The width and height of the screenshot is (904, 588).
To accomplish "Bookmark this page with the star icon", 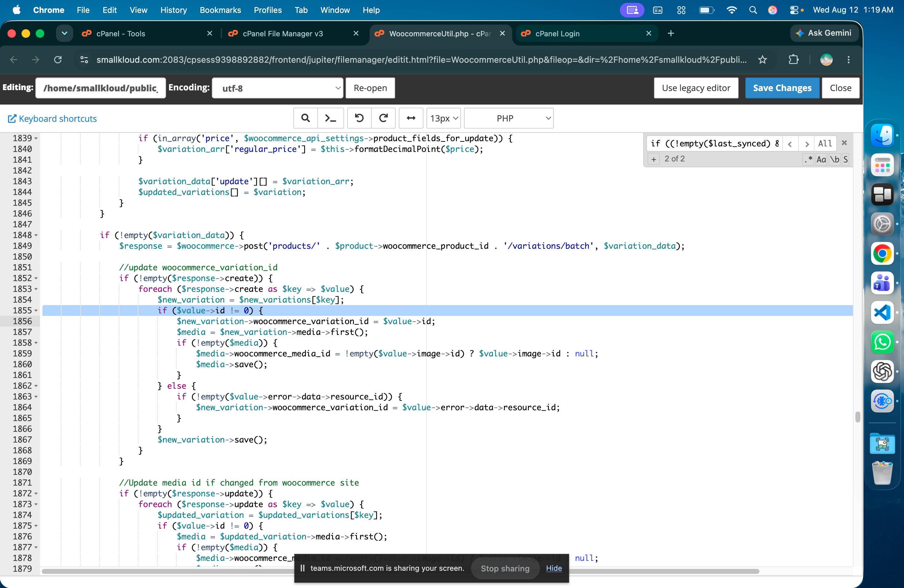I will 762,60.
